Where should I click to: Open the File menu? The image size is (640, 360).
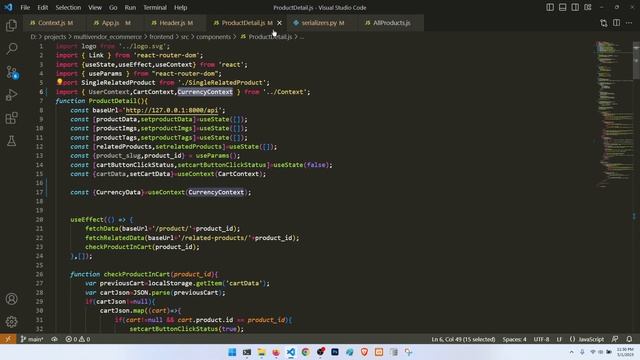click(x=25, y=7)
